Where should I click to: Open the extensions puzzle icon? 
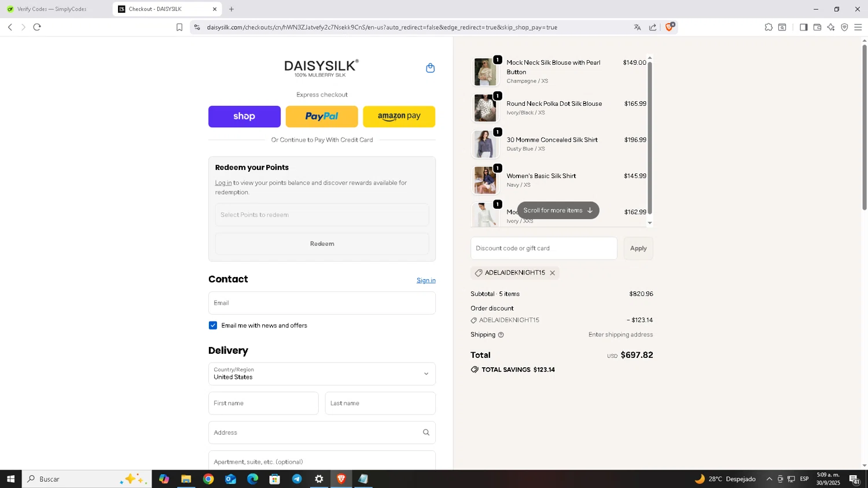768,27
